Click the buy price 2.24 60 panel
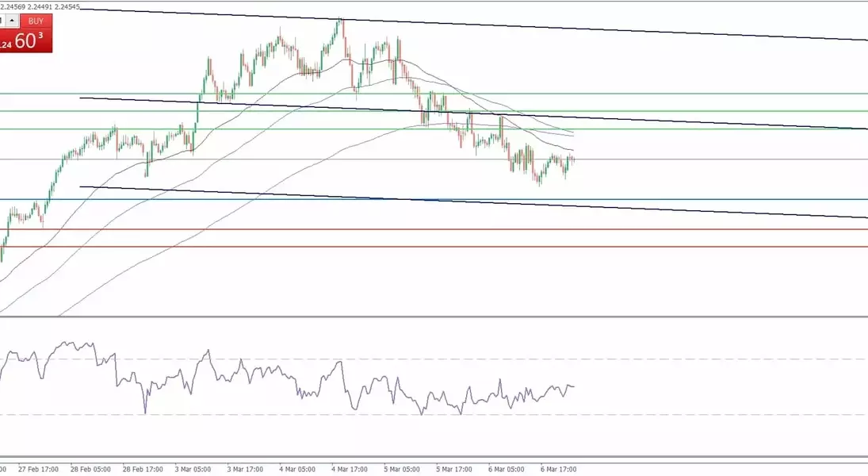This screenshot has width=868, height=476. [x=25, y=42]
